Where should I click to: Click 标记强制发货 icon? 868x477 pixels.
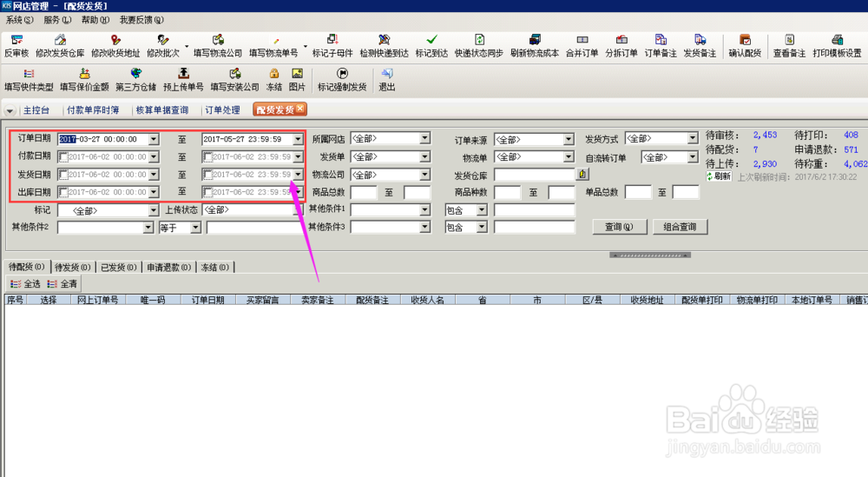pos(342,80)
